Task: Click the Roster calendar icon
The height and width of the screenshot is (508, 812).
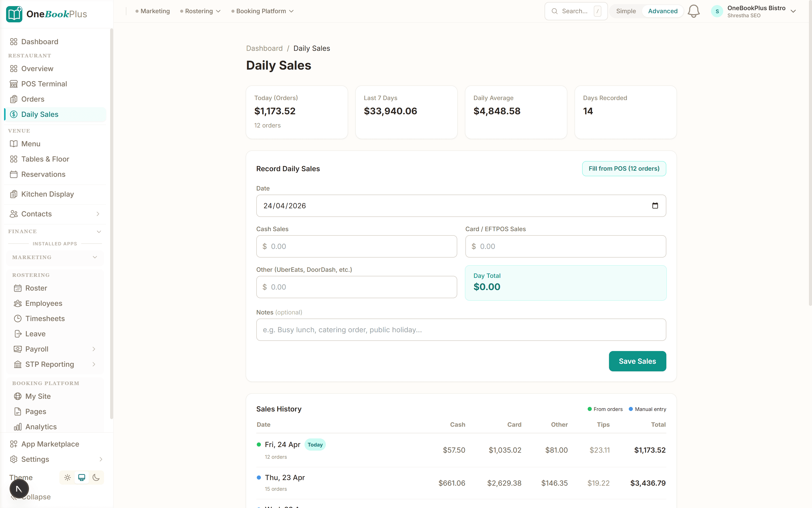Action: click(x=18, y=288)
